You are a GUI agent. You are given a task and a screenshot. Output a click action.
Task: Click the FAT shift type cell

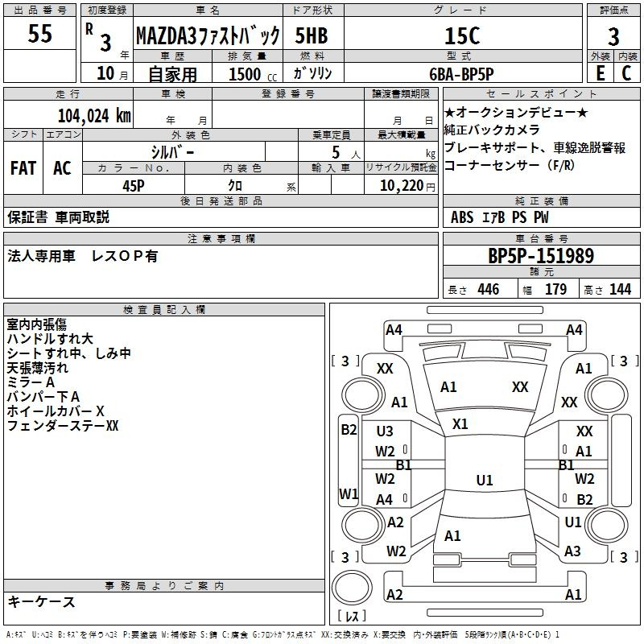23,167
